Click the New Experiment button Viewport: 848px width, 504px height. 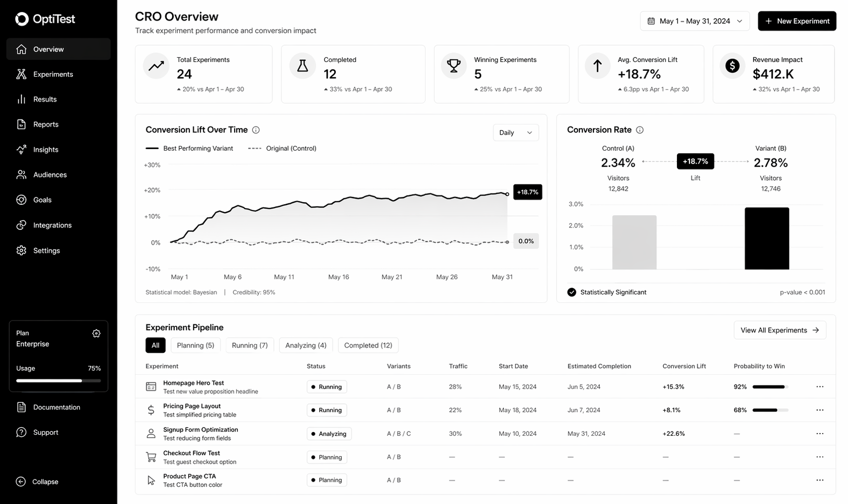coord(797,21)
